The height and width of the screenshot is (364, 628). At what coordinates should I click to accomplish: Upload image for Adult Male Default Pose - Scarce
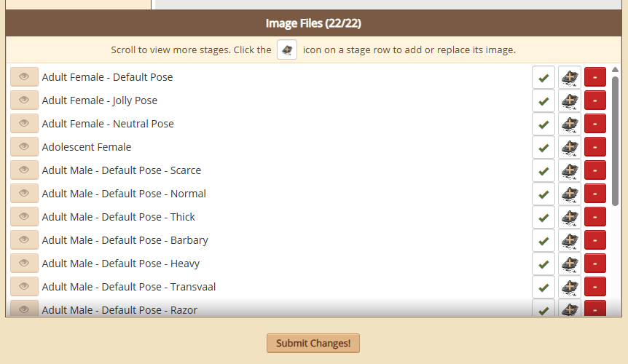pyautogui.click(x=569, y=170)
